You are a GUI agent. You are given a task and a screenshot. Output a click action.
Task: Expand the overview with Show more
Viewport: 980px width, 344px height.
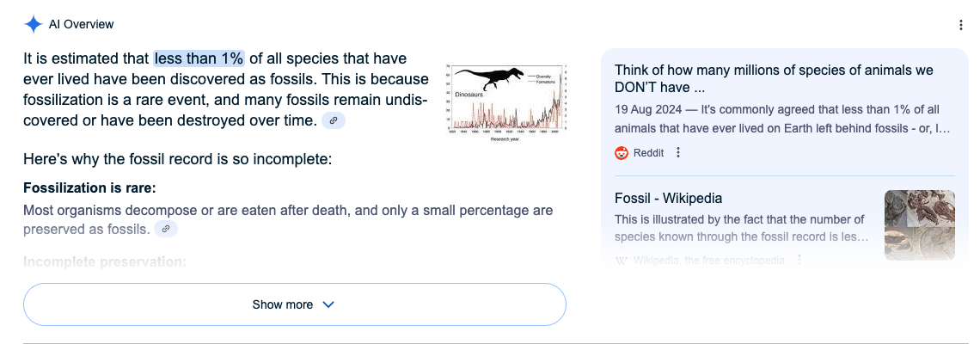294,304
